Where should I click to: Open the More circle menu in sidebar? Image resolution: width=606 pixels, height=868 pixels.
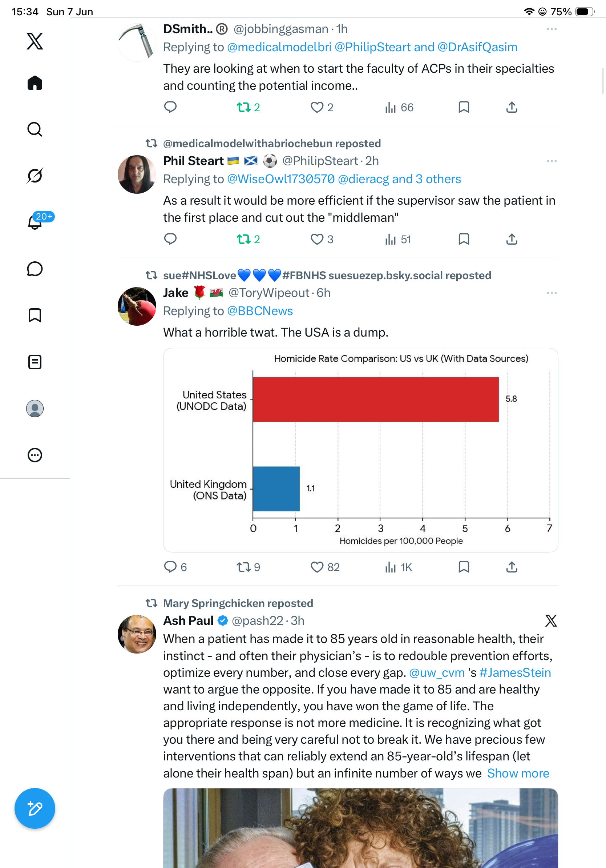coord(35,455)
